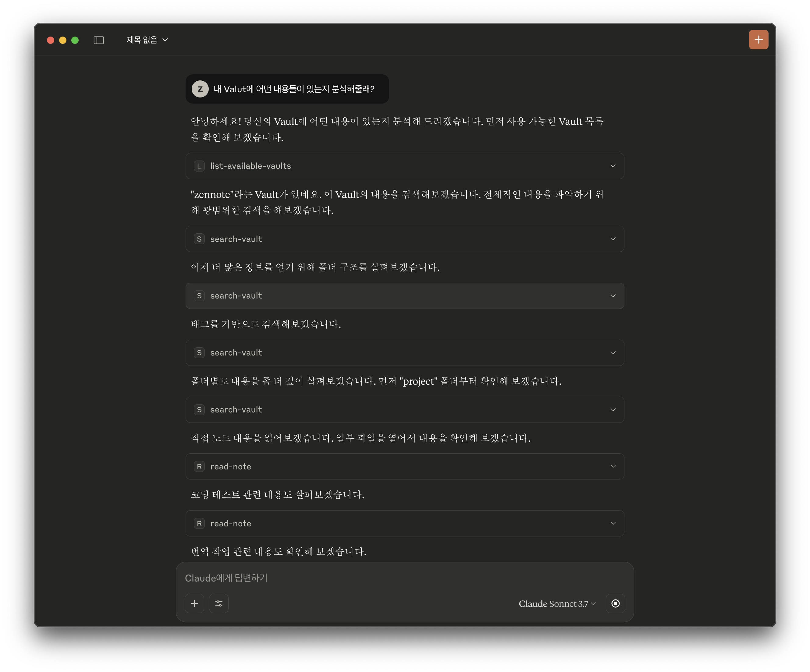810x672 pixels.
Task: Click the L icon of list-available-vaults
Action: (x=199, y=166)
